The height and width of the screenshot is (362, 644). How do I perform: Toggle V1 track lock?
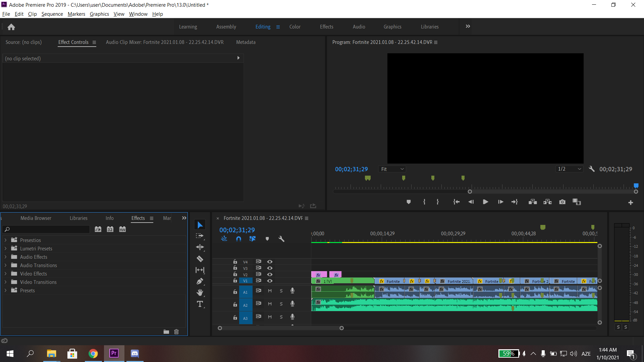click(x=235, y=281)
